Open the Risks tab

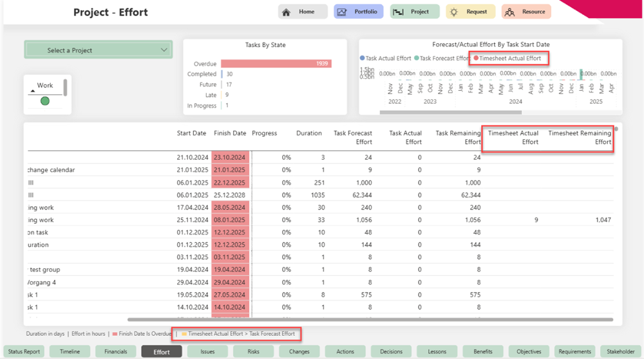click(x=254, y=351)
